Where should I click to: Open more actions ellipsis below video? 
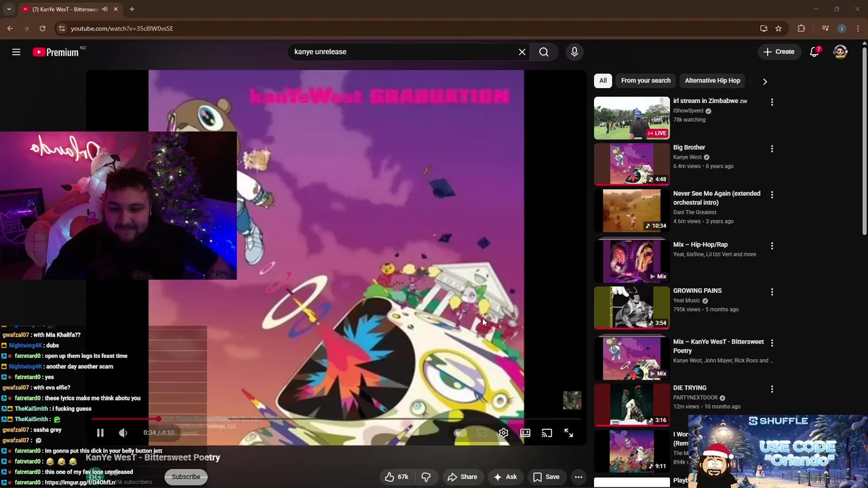578,476
